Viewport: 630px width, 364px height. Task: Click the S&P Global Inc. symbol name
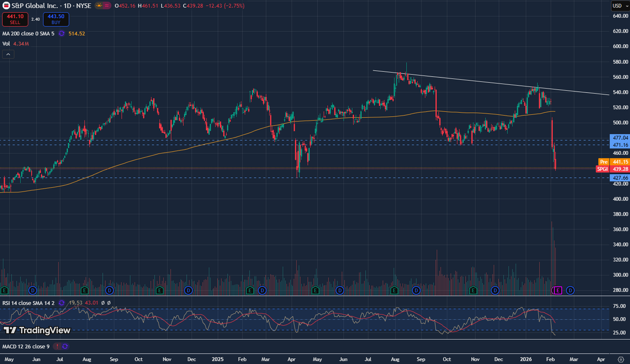click(34, 5)
